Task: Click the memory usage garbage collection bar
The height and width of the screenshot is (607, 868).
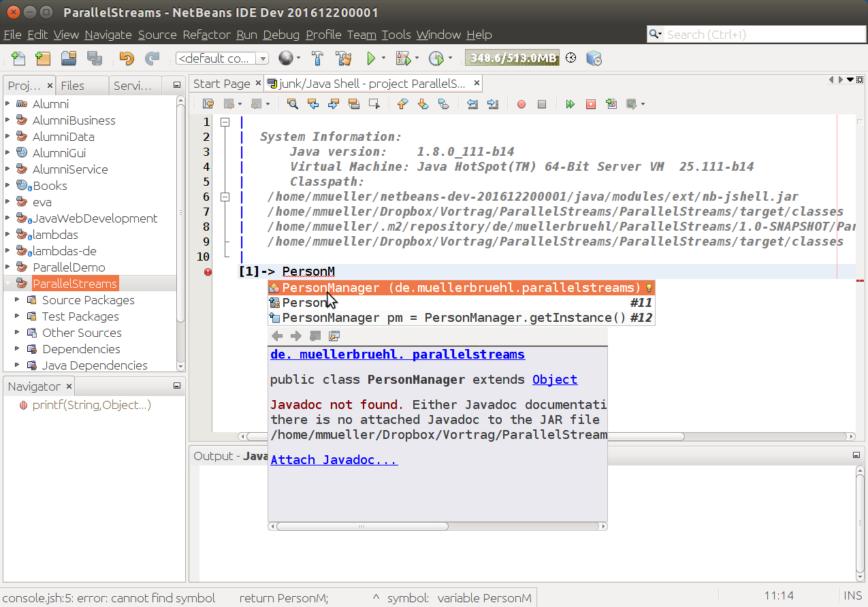Action: click(x=512, y=59)
